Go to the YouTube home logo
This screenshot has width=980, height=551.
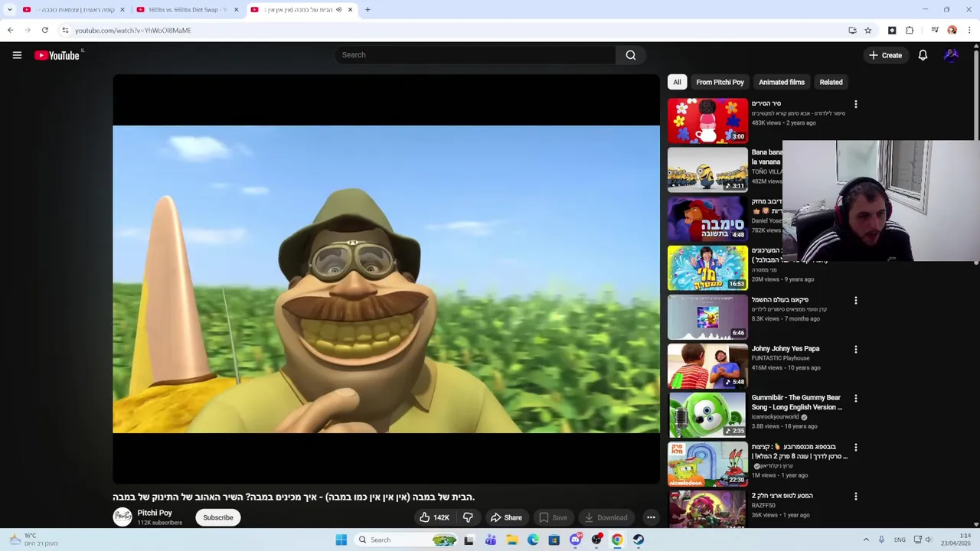(x=57, y=55)
